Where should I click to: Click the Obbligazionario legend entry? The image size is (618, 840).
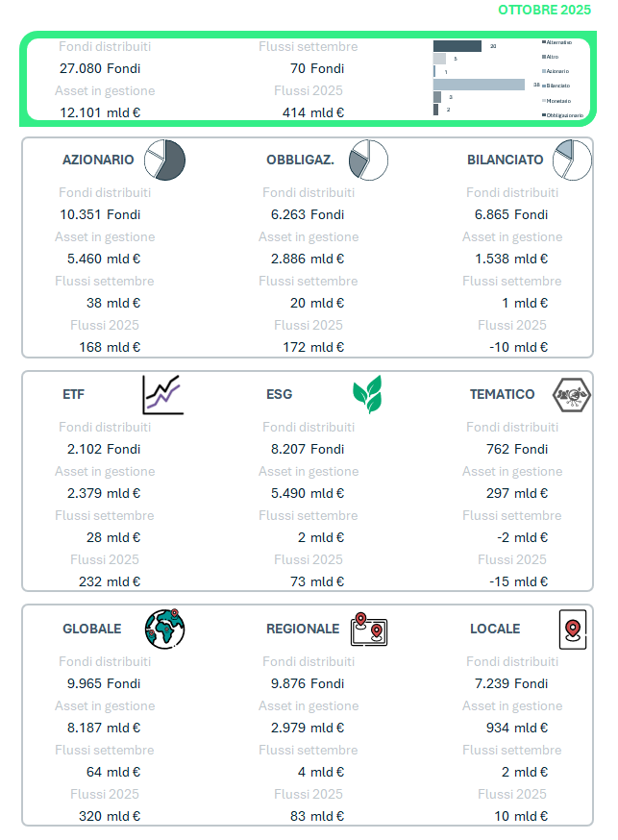coord(565,115)
